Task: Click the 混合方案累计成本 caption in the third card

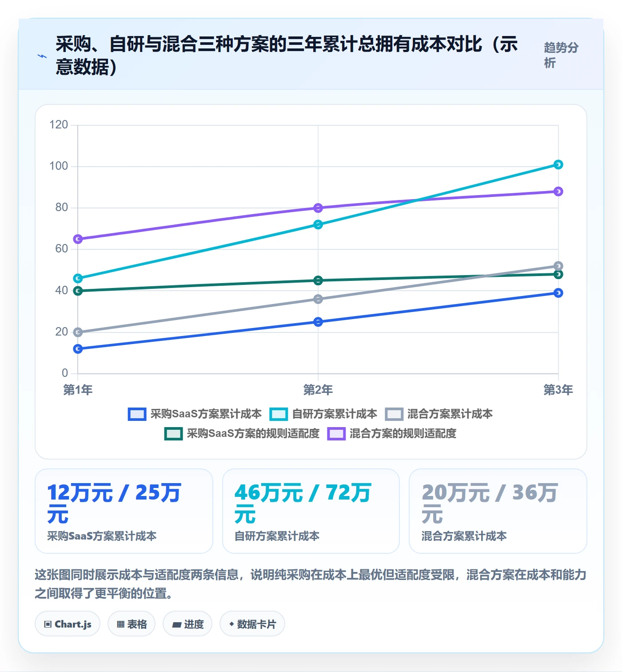Action: pyautogui.click(x=464, y=536)
